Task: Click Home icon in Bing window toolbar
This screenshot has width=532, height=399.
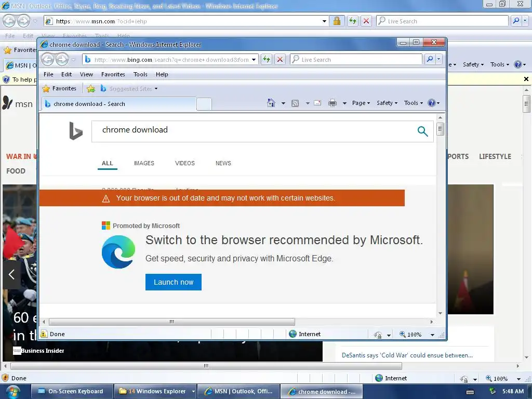Action: coord(271,103)
